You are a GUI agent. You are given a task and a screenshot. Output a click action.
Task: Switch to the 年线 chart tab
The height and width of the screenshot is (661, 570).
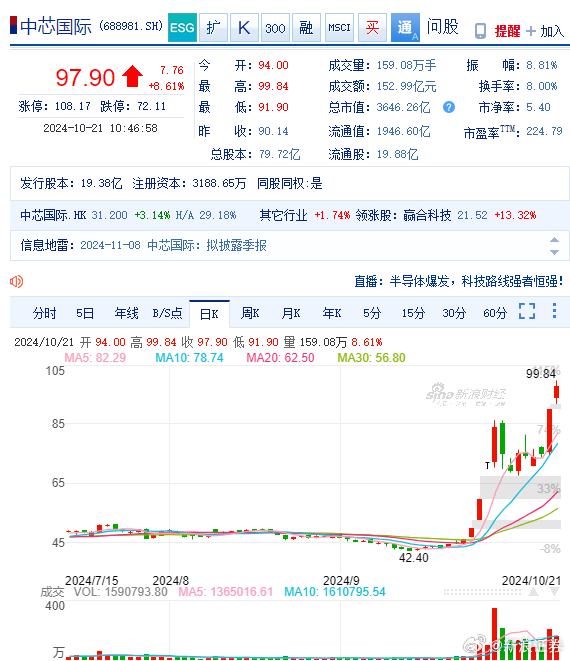pos(126,313)
